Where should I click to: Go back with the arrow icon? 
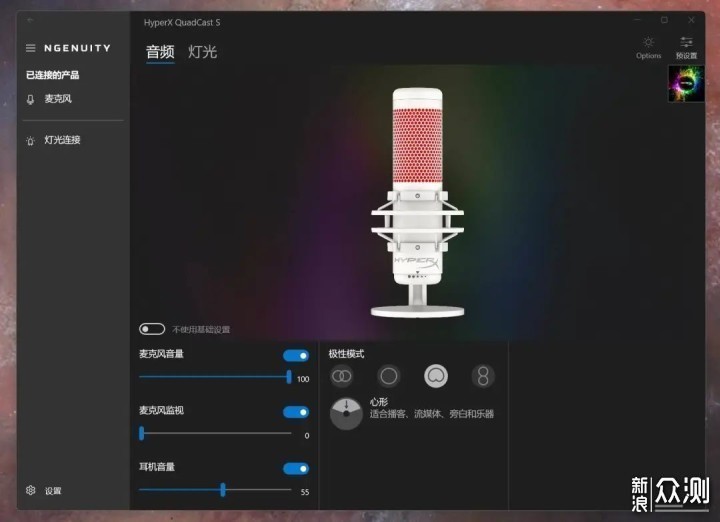(30, 20)
